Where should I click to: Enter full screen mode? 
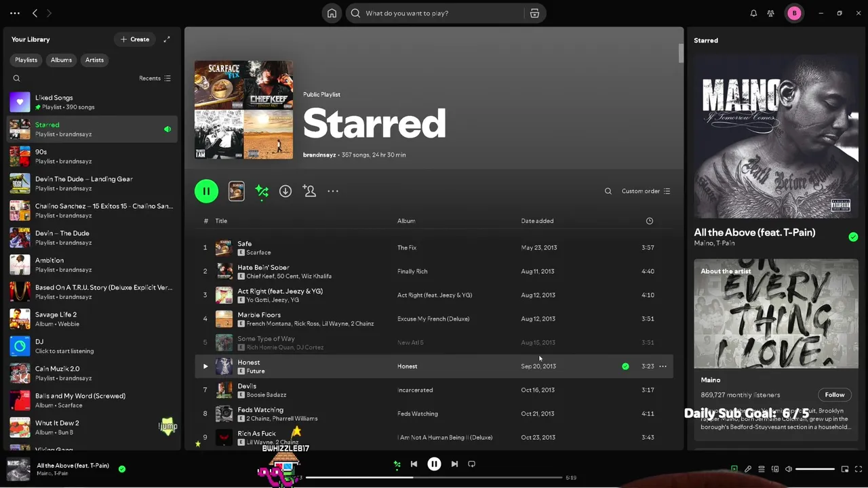pos(859,469)
